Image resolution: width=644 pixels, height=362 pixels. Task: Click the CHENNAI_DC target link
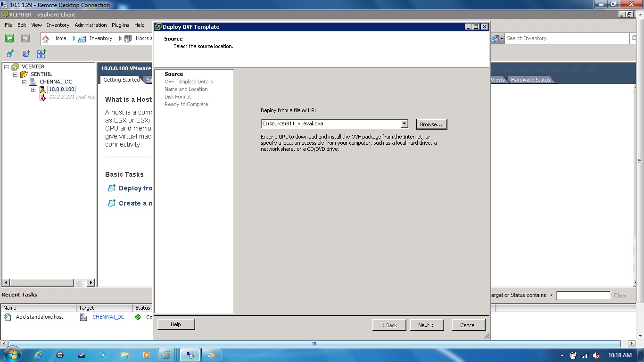108,317
